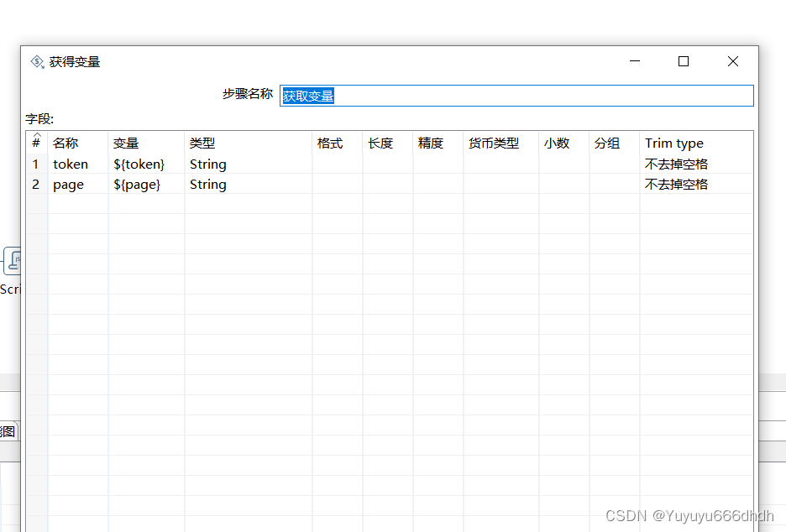Maximize the 获得变量 dialog
This screenshot has width=786, height=532.
[x=684, y=61]
